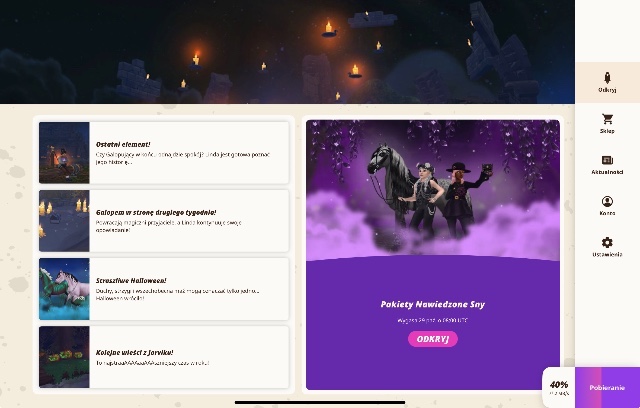
Task: Open the Ustawienia gear icon
Action: coord(607,247)
